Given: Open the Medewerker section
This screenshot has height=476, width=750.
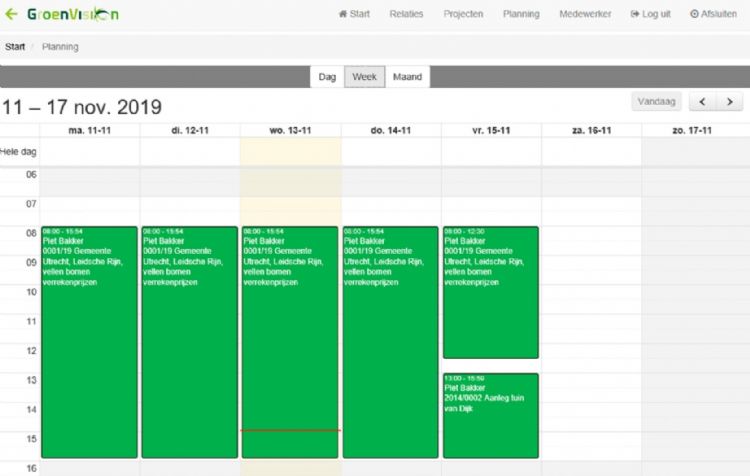Looking at the screenshot, I should [x=585, y=14].
